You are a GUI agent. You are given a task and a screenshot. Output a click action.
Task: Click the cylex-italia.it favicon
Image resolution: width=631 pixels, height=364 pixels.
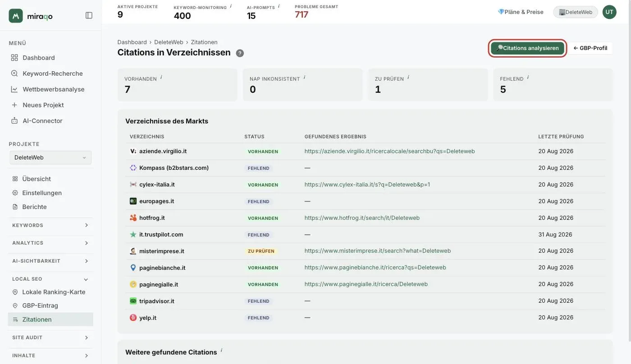coord(133,185)
